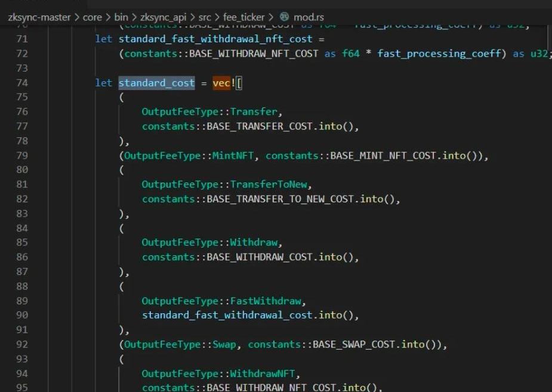552x392 pixels.
Task: Click the highlighted standard_cost variable
Action: [x=156, y=83]
